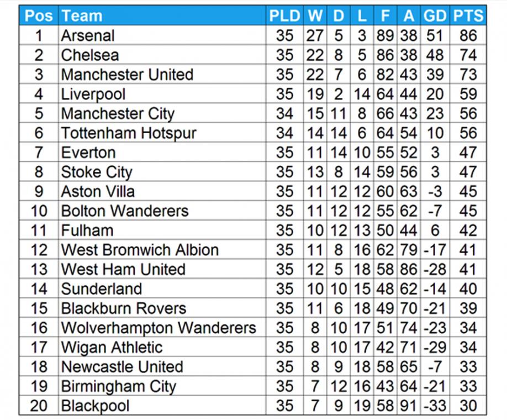Select Blackpool's -33 goal difference cell

pos(435,406)
